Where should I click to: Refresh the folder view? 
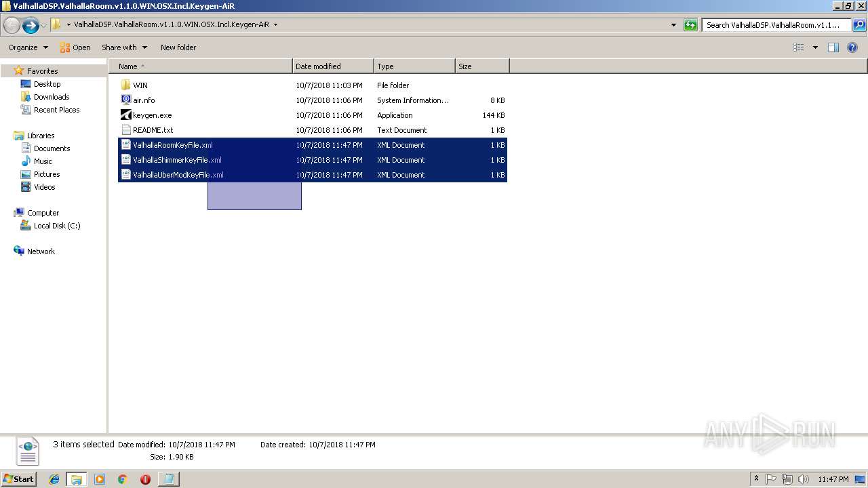coord(690,25)
